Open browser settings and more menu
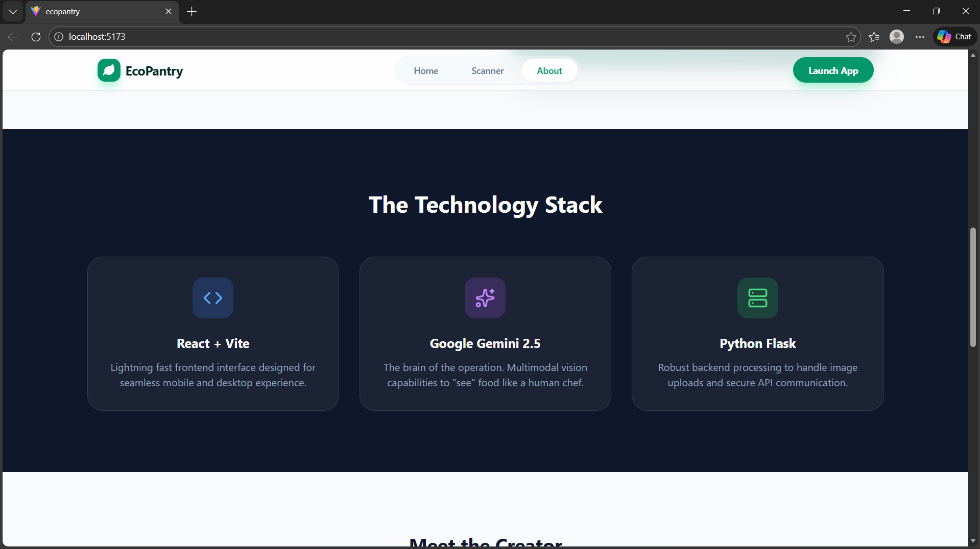Image resolution: width=980 pixels, height=549 pixels. (920, 37)
